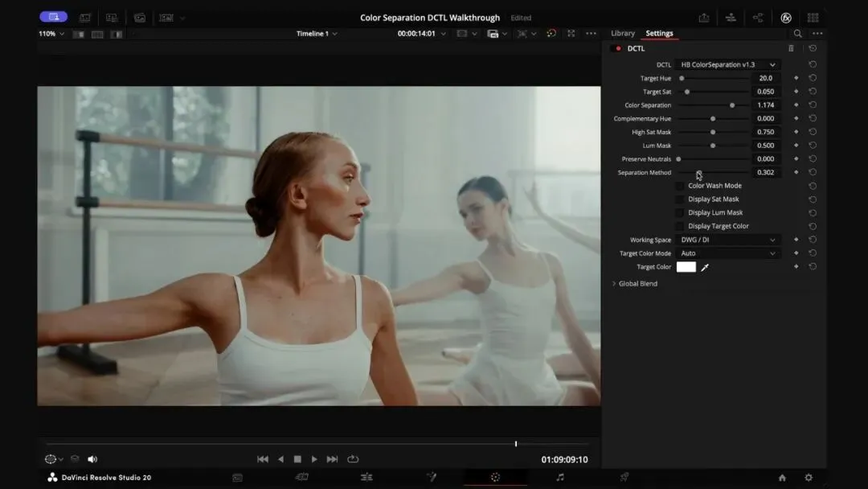Disable the DCTL effect toggle
The height and width of the screenshot is (489, 868).
pos(617,48)
